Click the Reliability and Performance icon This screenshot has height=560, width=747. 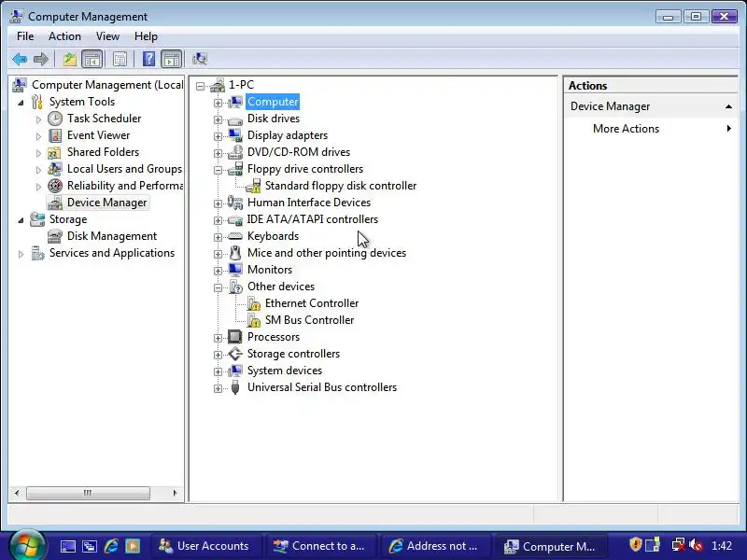[55, 186]
